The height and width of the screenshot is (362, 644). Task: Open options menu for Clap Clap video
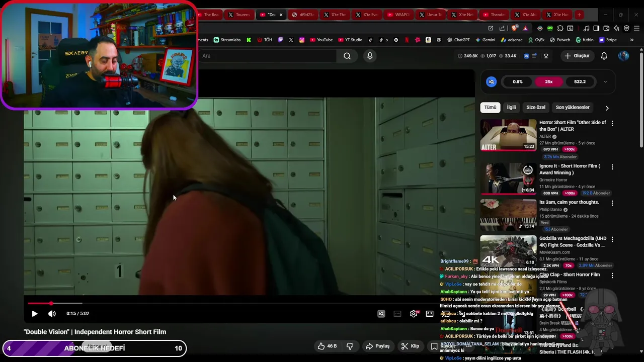click(x=612, y=276)
